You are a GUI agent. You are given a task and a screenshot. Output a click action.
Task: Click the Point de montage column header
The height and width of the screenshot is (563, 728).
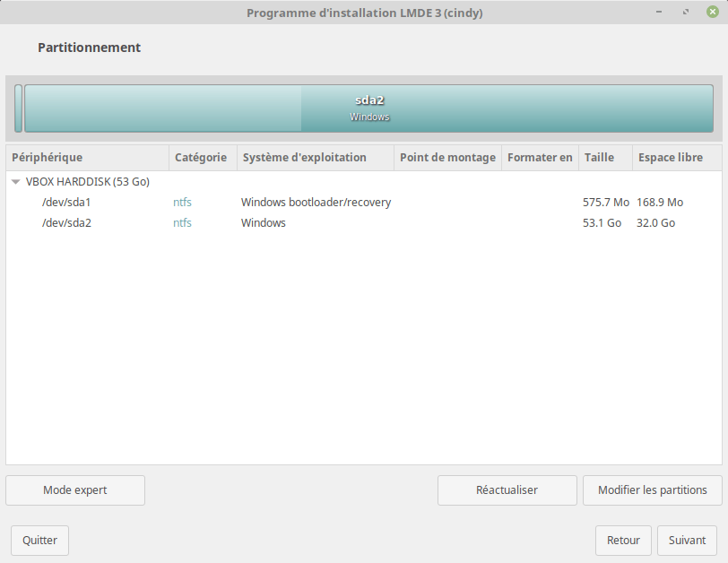(447, 158)
